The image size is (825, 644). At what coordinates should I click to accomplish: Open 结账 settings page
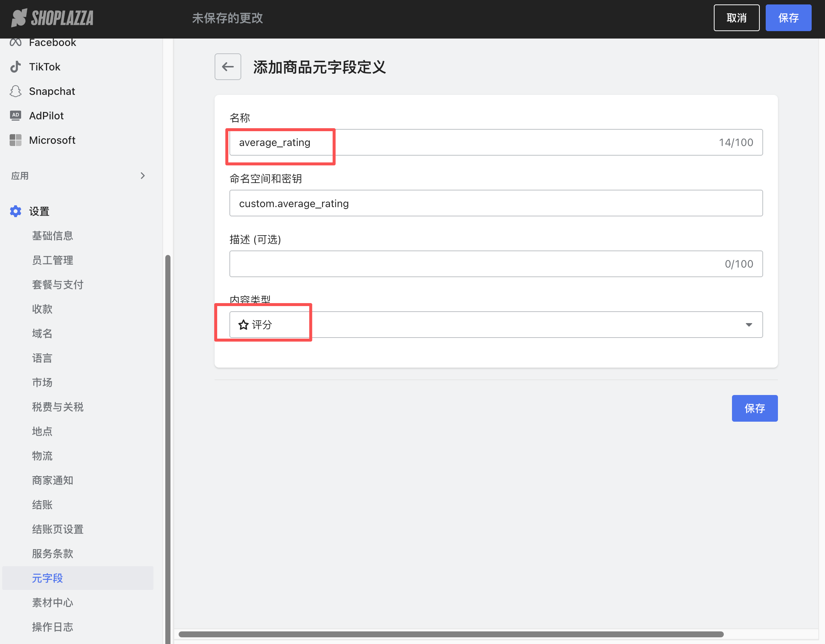coord(42,505)
